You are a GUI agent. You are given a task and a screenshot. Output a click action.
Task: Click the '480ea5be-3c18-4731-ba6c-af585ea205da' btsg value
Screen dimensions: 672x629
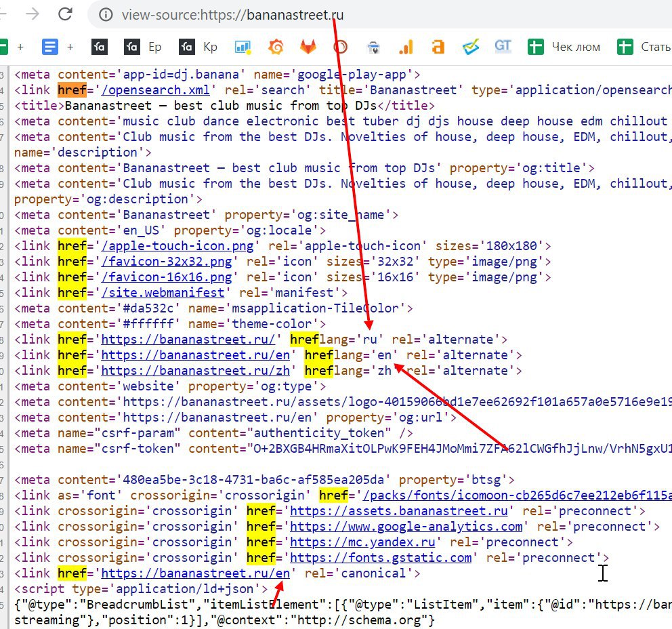coord(254,480)
